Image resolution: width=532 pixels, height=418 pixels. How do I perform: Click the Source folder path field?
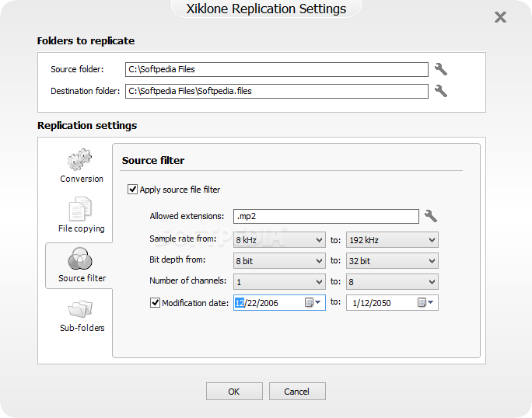[x=277, y=69]
